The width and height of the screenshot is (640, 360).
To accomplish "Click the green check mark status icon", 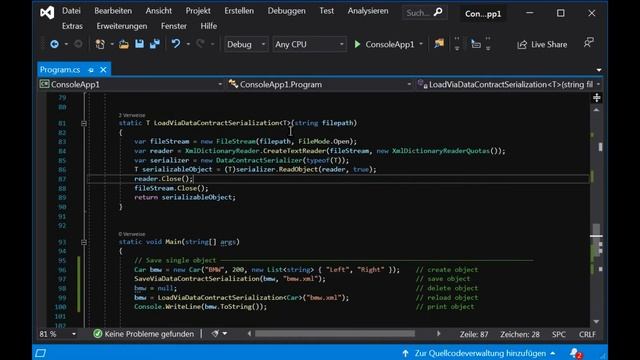I will [98, 334].
